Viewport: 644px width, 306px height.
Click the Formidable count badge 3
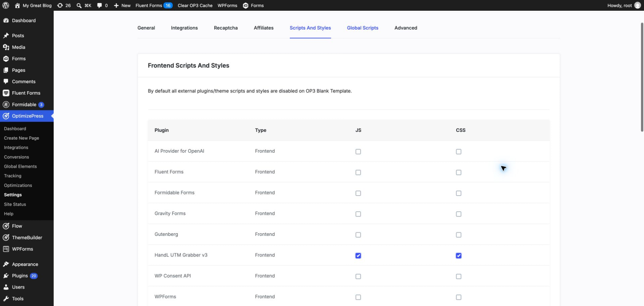(x=41, y=105)
